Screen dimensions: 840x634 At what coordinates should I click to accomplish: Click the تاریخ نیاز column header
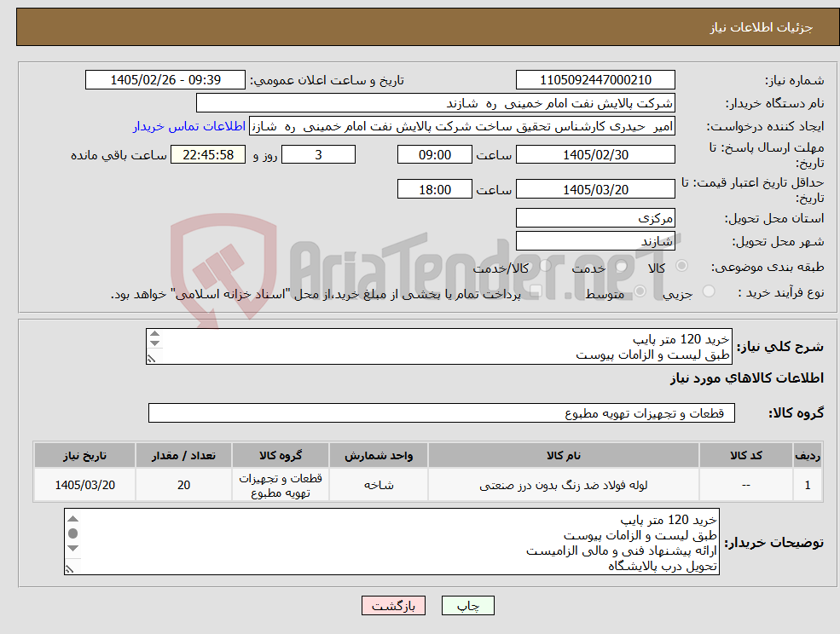point(84,455)
